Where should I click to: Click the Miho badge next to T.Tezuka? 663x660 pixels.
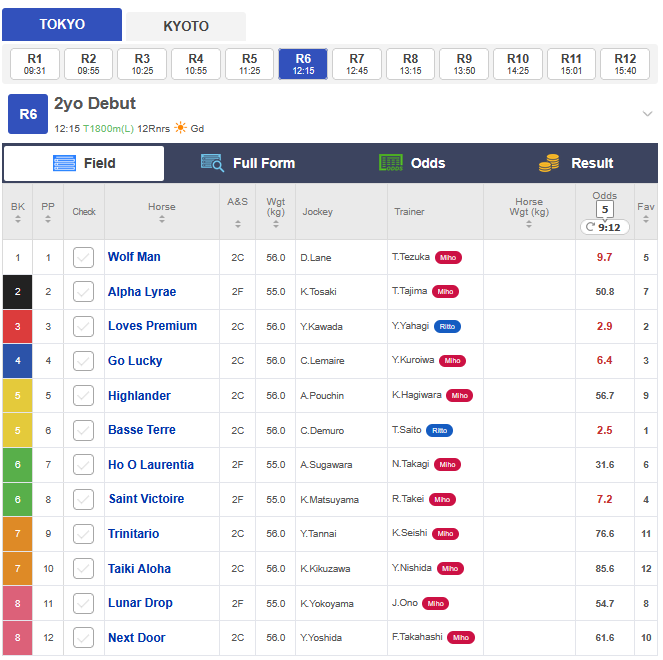coord(448,257)
